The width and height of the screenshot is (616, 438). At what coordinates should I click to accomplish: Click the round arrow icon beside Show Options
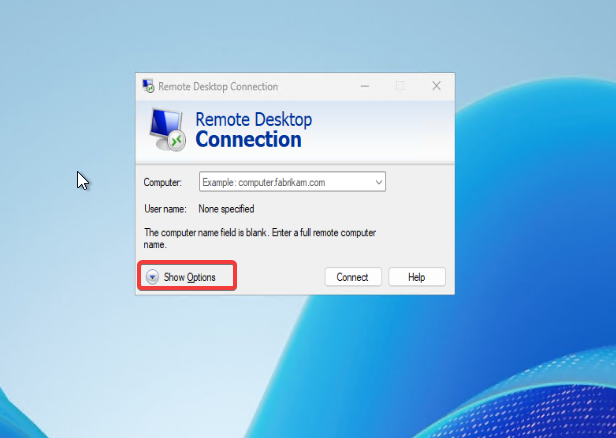pyautogui.click(x=152, y=277)
